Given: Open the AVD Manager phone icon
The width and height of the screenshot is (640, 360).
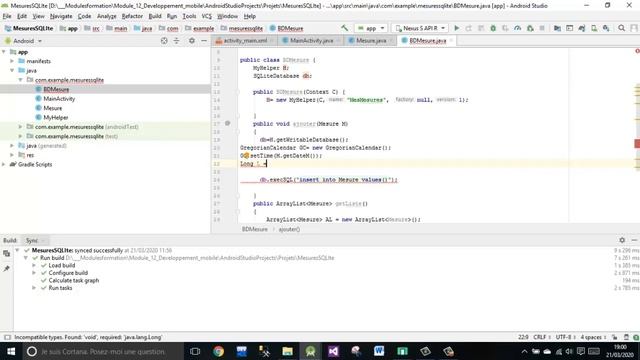Looking at the screenshot, I should click(594, 28).
